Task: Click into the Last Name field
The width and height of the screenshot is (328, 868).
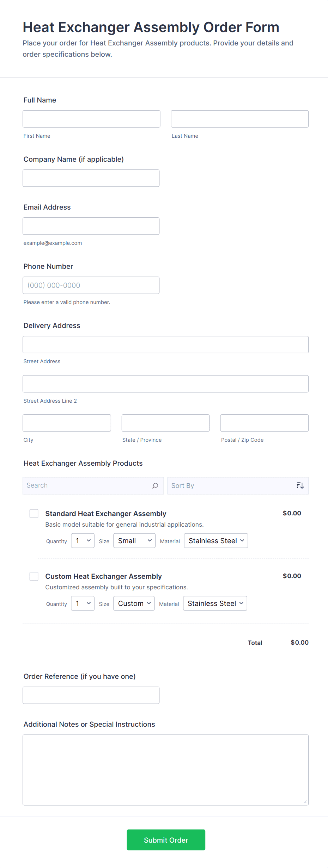Action: click(240, 119)
